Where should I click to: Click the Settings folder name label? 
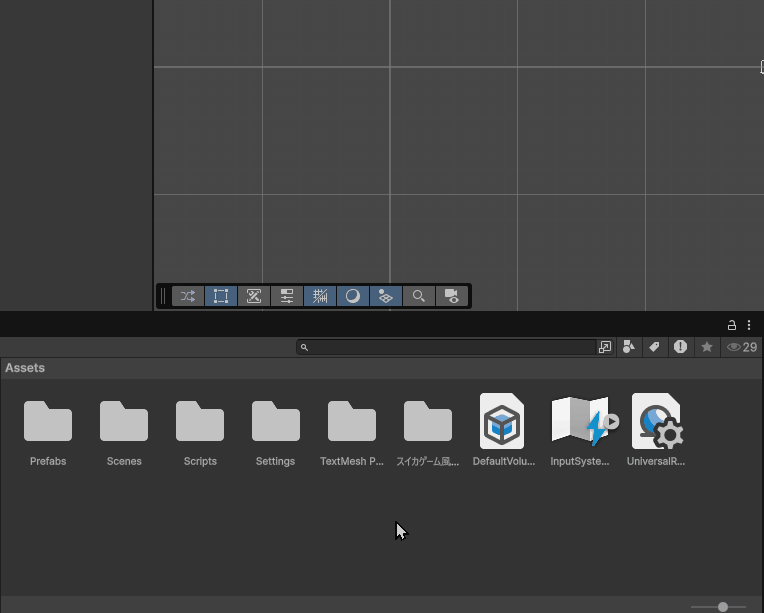point(275,461)
